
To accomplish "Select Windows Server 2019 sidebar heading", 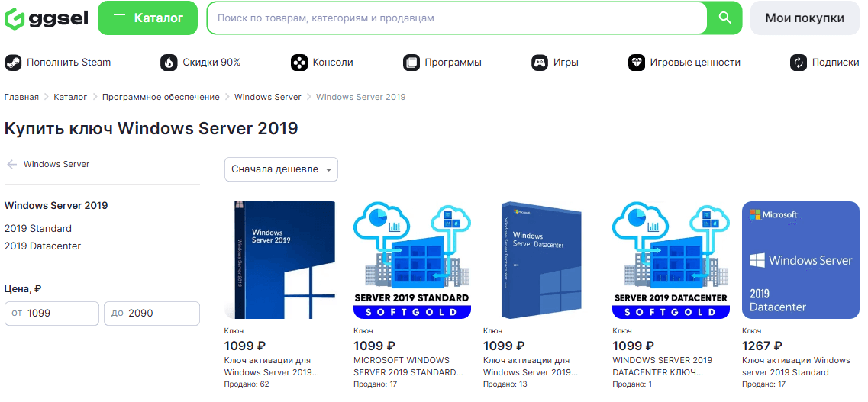I will (x=56, y=206).
